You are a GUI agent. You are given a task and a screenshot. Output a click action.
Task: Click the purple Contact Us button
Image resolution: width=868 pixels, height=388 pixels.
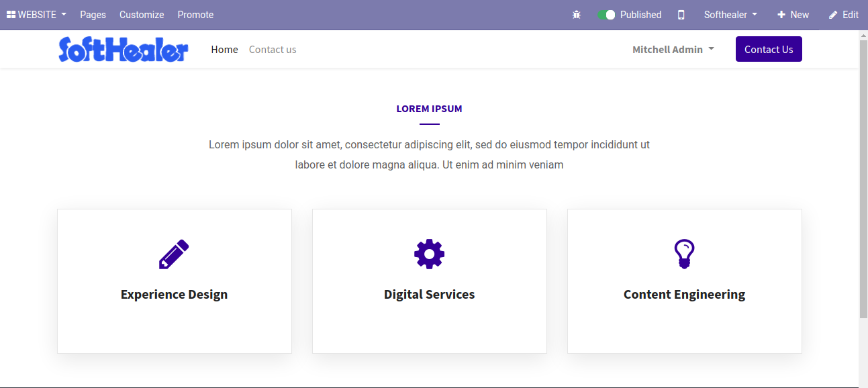point(769,49)
